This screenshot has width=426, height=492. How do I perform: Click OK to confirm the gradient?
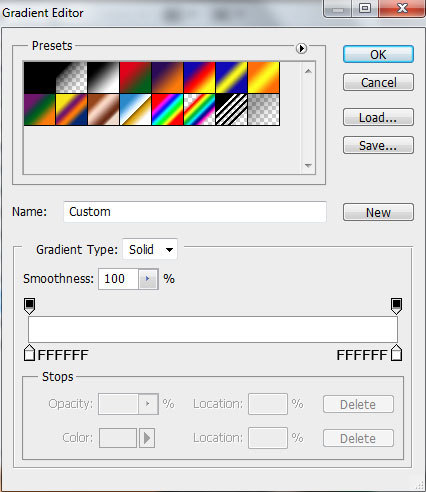[378, 54]
